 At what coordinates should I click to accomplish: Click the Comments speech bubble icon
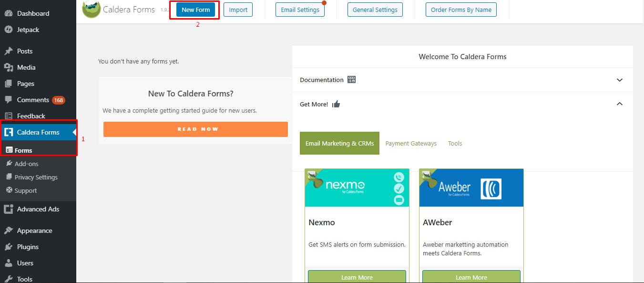pos(9,100)
